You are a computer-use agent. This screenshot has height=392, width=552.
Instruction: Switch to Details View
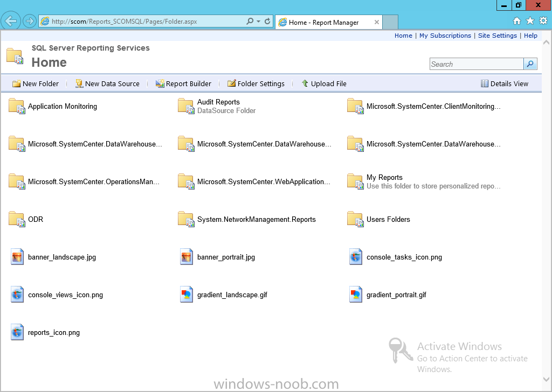tap(505, 83)
